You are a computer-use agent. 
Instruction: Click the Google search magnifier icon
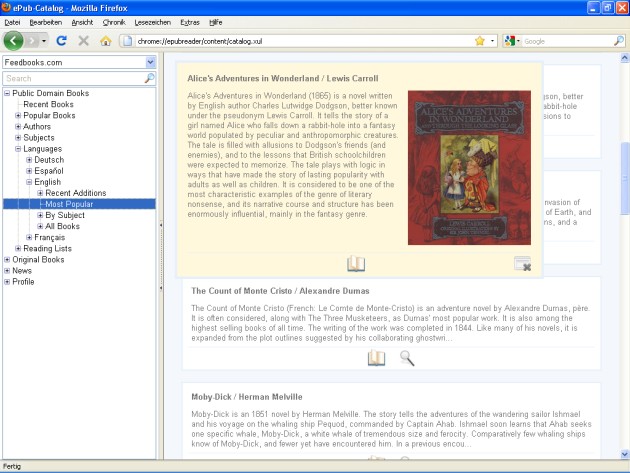(x=619, y=41)
